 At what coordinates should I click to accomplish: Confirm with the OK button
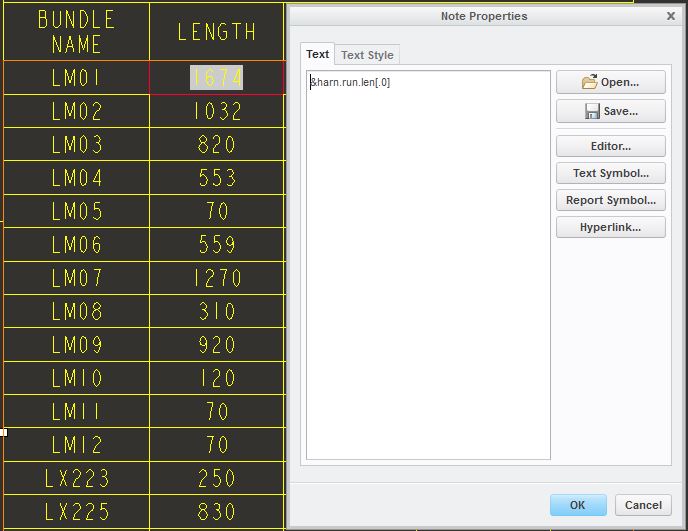tap(578, 505)
